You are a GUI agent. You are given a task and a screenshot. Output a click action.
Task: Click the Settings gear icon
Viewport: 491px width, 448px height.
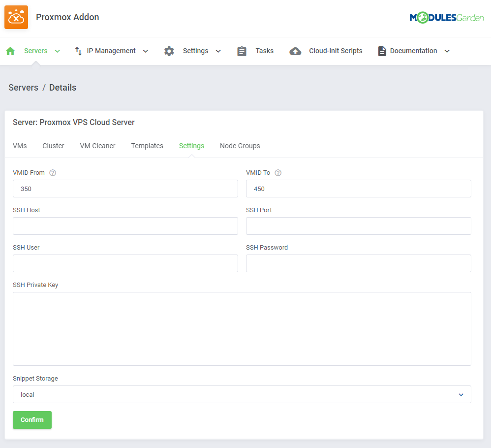(x=169, y=51)
